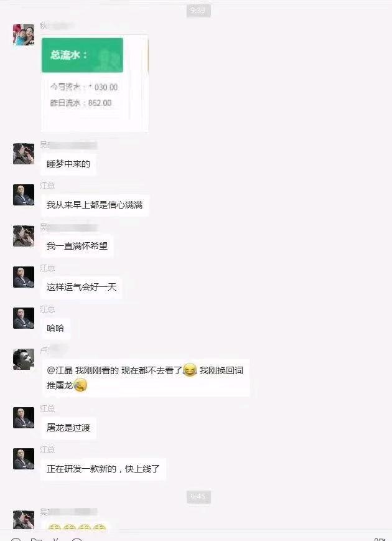
Task: Select the 睡梦中来的 message bubble
Action: point(68,164)
